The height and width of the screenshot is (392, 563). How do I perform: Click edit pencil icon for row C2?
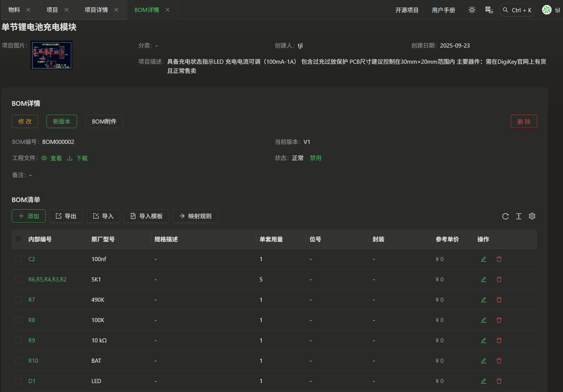[484, 259]
